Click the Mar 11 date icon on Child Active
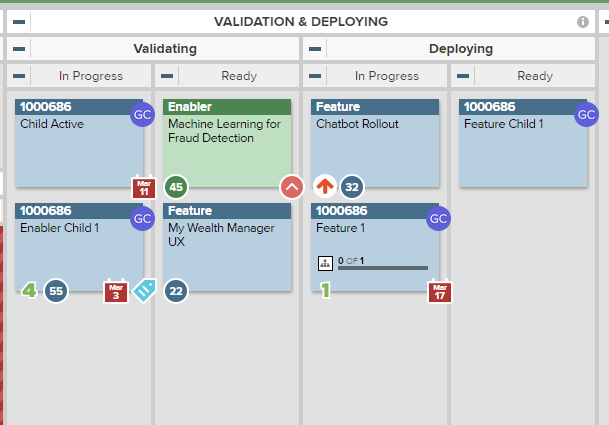609x425 pixels. (x=144, y=187)
